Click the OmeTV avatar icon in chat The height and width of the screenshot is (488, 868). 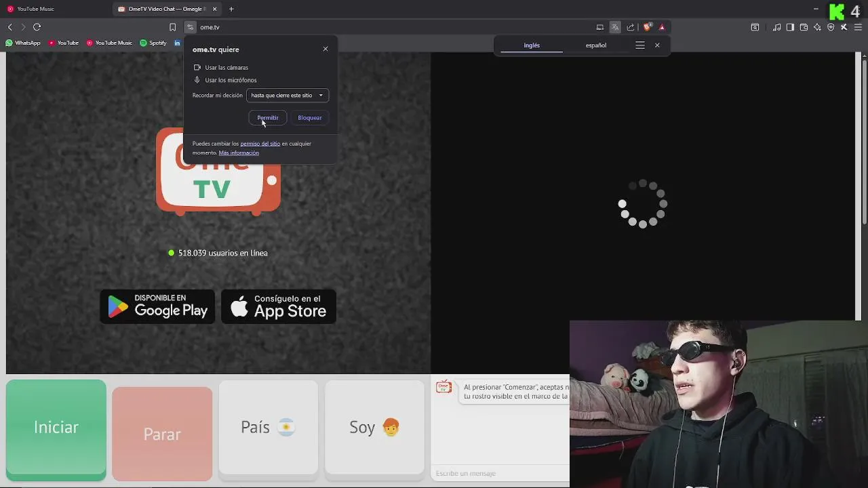pos(444,387)
